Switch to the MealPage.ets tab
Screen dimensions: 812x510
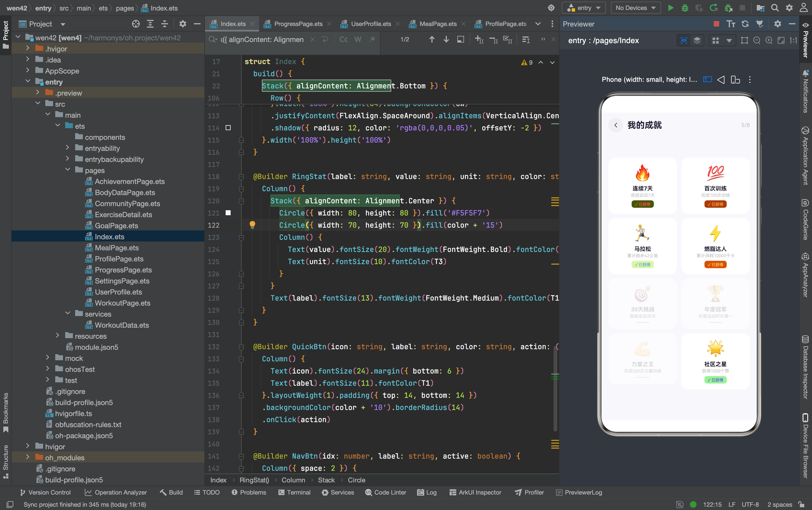(438, 24)
